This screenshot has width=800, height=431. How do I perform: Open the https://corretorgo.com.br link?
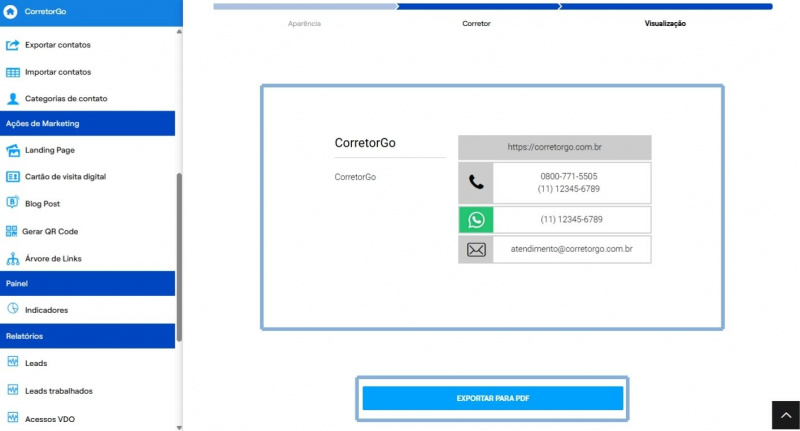point(555,147)
